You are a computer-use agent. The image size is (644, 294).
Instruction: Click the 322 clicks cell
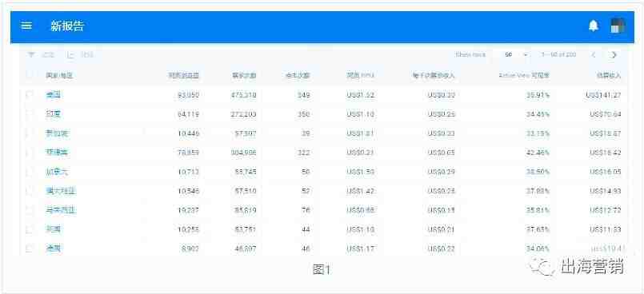303,153
